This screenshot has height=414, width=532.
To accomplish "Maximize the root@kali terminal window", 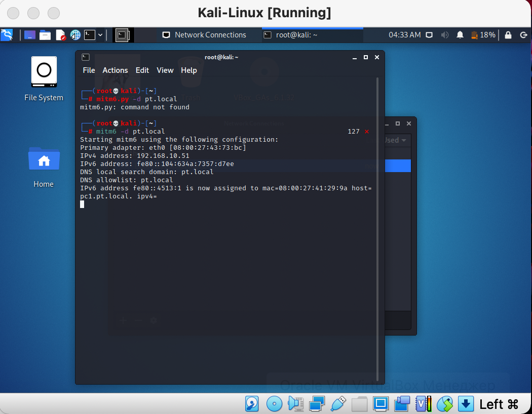I will click(x=366, y=57).
